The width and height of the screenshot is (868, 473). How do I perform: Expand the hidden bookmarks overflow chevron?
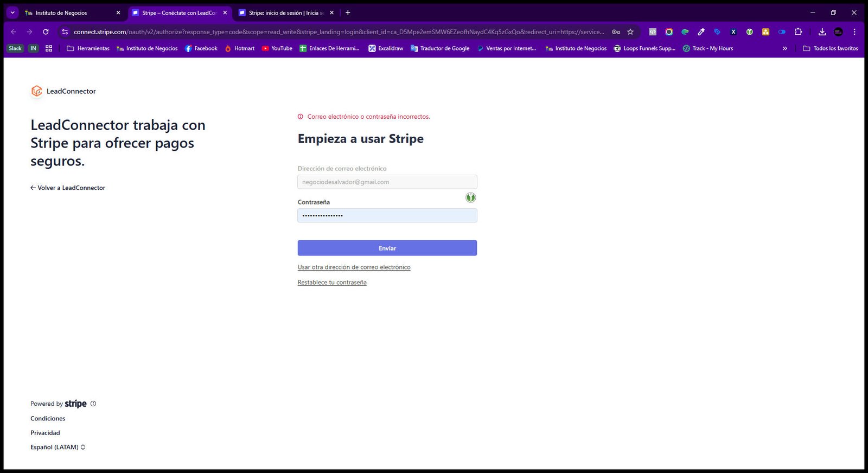tap(784, 48)
